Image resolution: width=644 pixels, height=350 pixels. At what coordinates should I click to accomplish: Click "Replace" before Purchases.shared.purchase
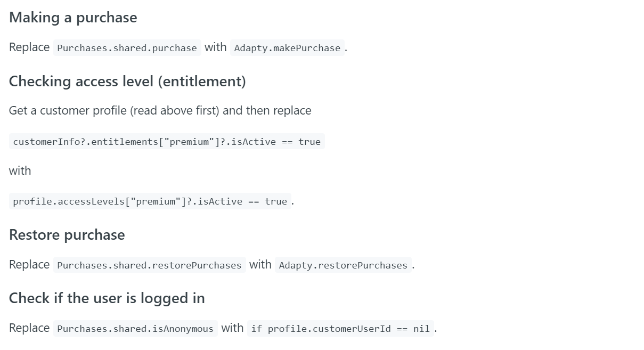click(29, 47)
